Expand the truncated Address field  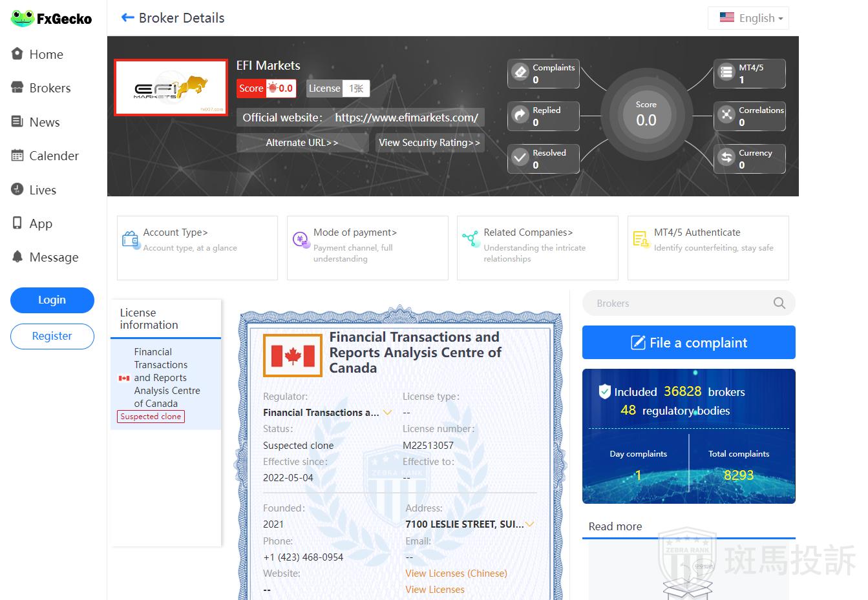[x=530, y=524]
